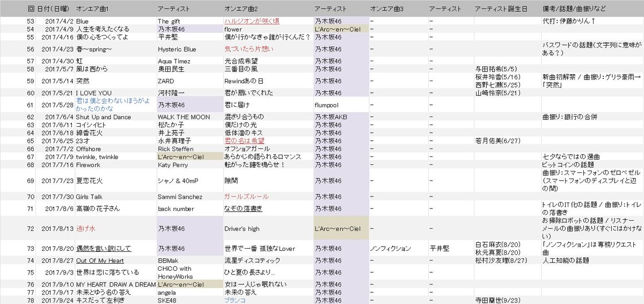
Task: Click the 'back number' artist cell
Action: (175, 208)
